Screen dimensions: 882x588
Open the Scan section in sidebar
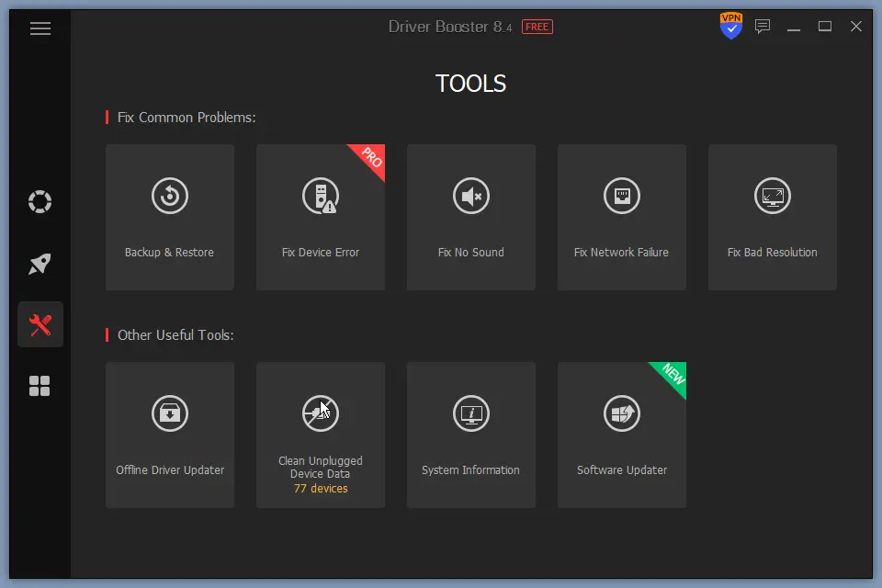(40, 201)
